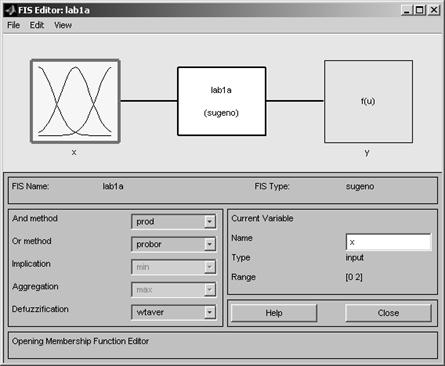Open the Defuzzification dropdown showing wtaver
The width and height of the screenshot is (445, 366).
click(173, 312)
